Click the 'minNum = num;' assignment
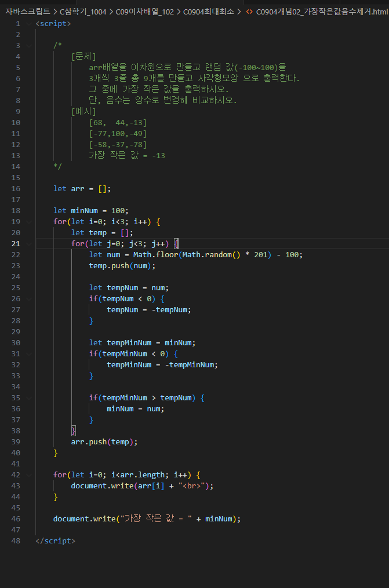 click(136, 409)
